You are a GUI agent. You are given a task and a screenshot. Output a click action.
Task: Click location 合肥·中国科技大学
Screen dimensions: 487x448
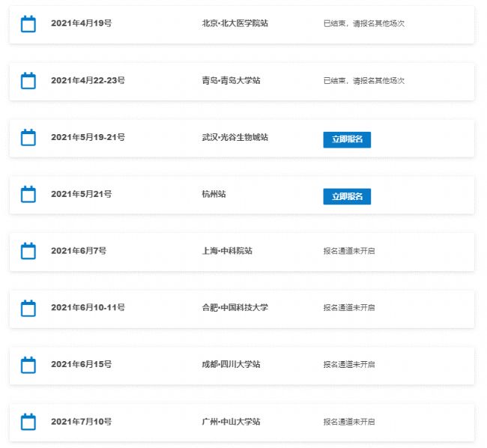pos(235,308)
